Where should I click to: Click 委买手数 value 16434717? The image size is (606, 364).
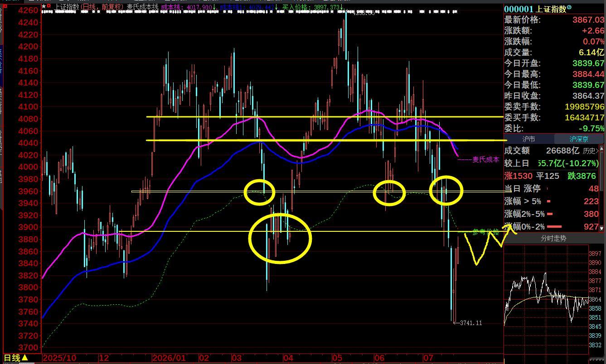click(x=585, y=118)
